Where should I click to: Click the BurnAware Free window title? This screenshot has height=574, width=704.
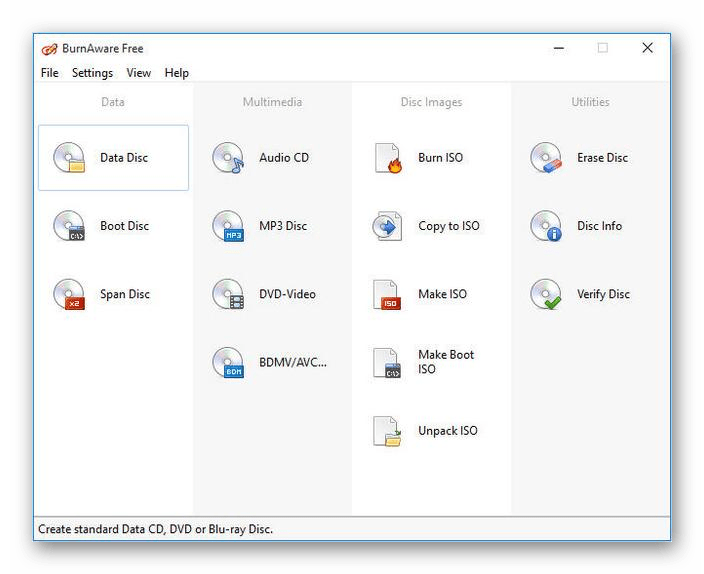(102, 49)
